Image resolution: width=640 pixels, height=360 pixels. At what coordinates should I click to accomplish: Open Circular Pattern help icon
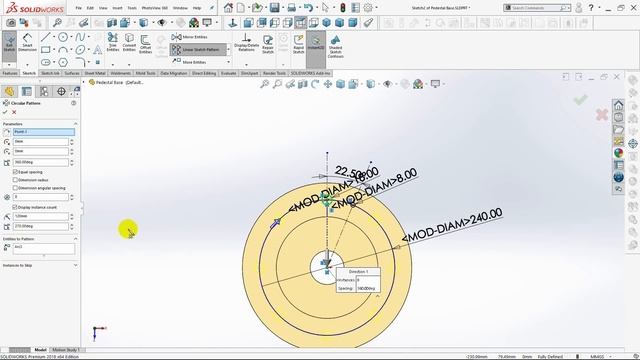74,103
